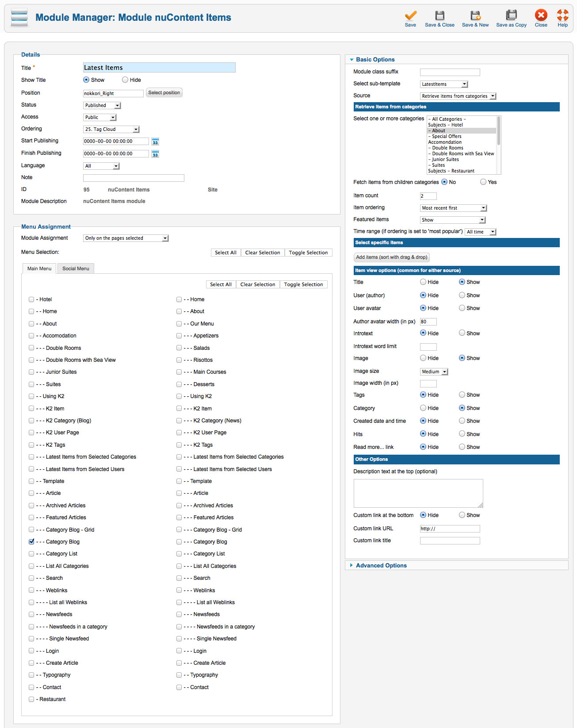Click the Module Manager header icon
The height and width of the screenshot is (728, 577).
tap(19, 18)
